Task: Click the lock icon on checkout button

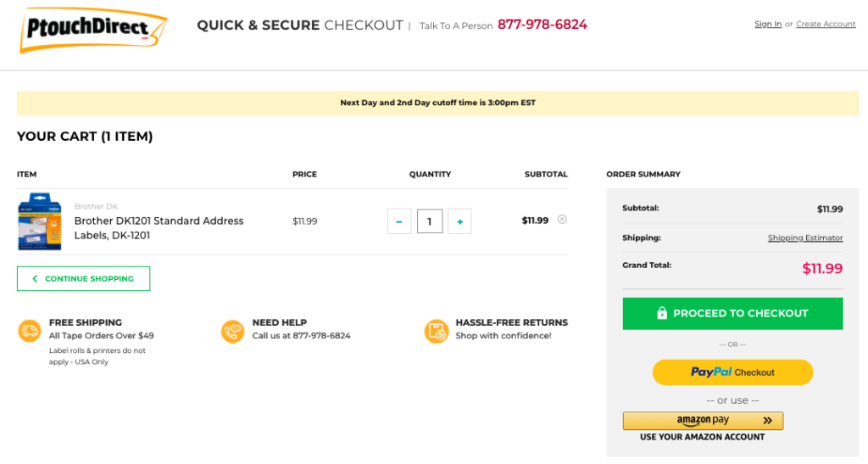Action: (662, 313)
